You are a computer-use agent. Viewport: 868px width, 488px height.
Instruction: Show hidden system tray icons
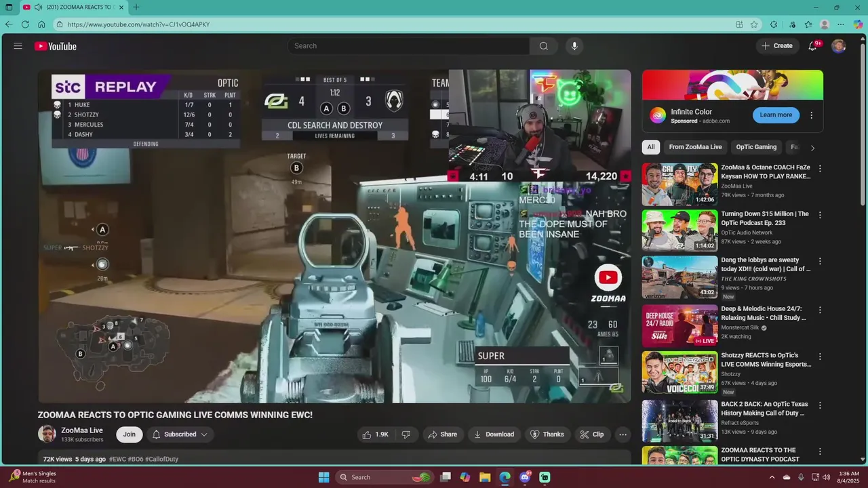(x=772, y=477)
